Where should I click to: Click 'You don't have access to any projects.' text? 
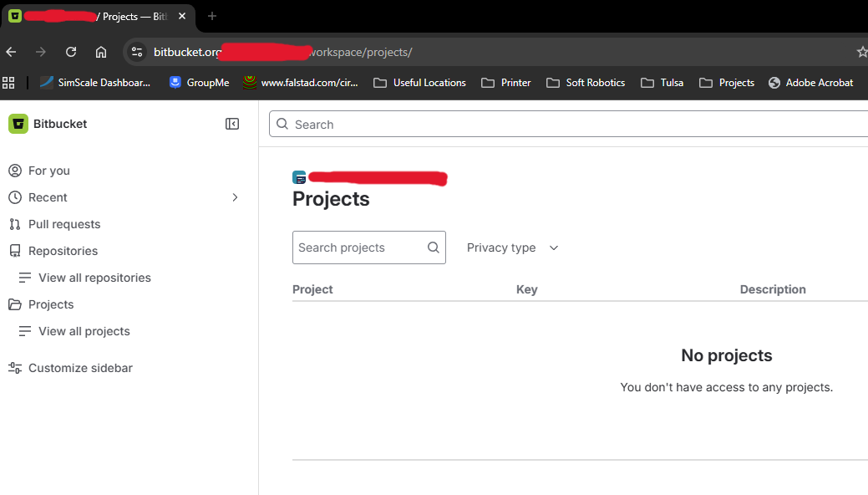(726, 387)
